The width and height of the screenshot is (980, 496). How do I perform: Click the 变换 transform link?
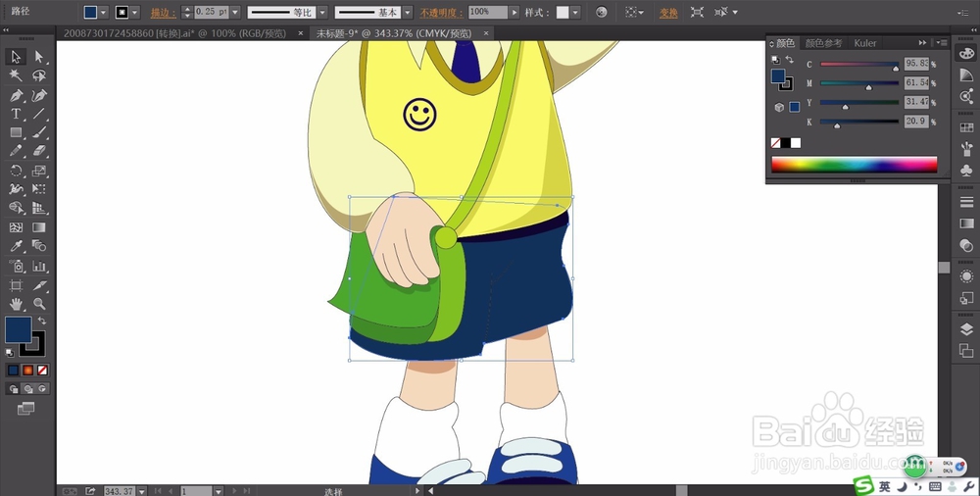click(x=668, y=13)
